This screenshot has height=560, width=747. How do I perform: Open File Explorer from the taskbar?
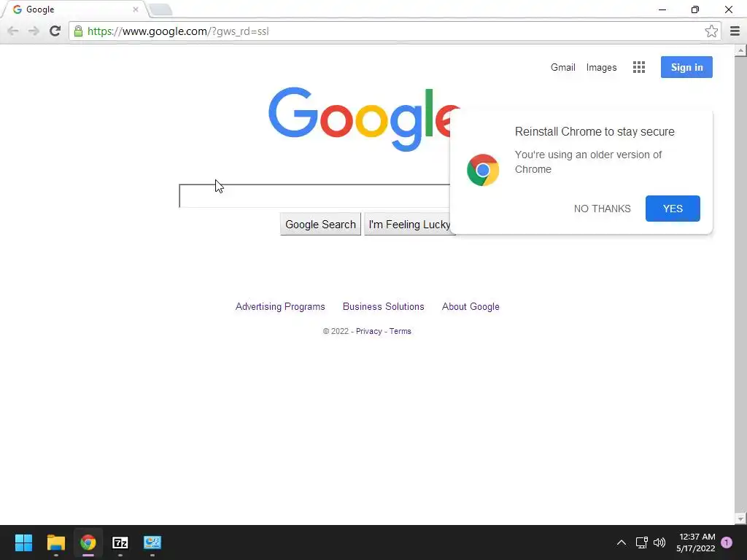coord(55,542)
